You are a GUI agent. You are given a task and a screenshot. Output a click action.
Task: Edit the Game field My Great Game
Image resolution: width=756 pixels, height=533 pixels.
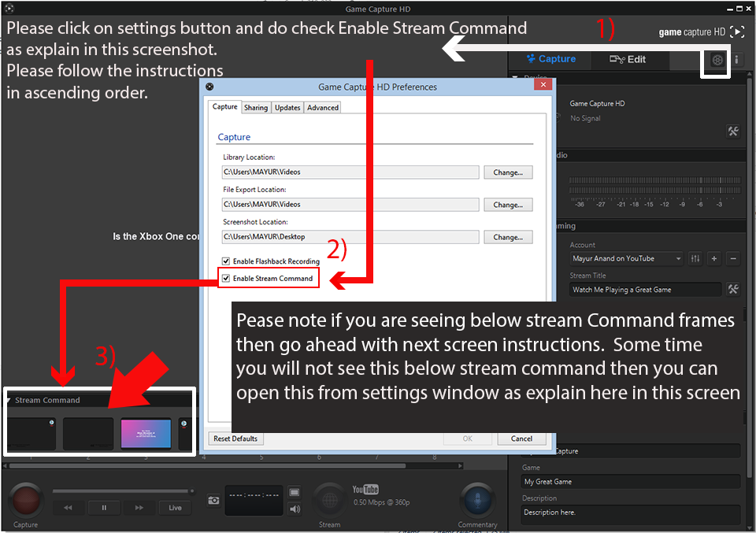(631, 482)
